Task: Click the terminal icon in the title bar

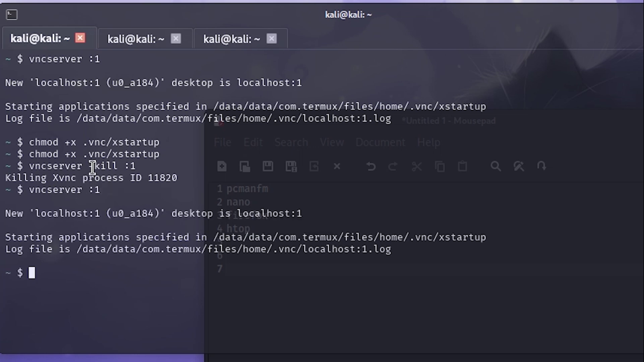Action: [12, 15]
